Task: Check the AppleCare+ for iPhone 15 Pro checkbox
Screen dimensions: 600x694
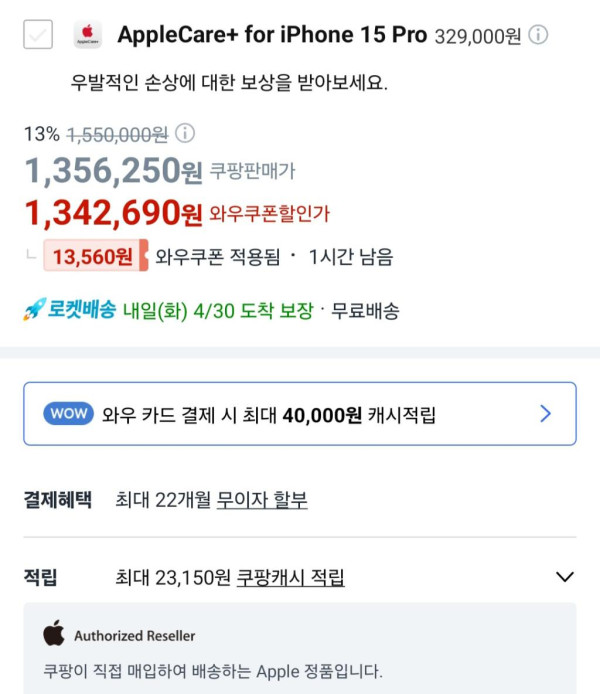Action: [38, 36]
